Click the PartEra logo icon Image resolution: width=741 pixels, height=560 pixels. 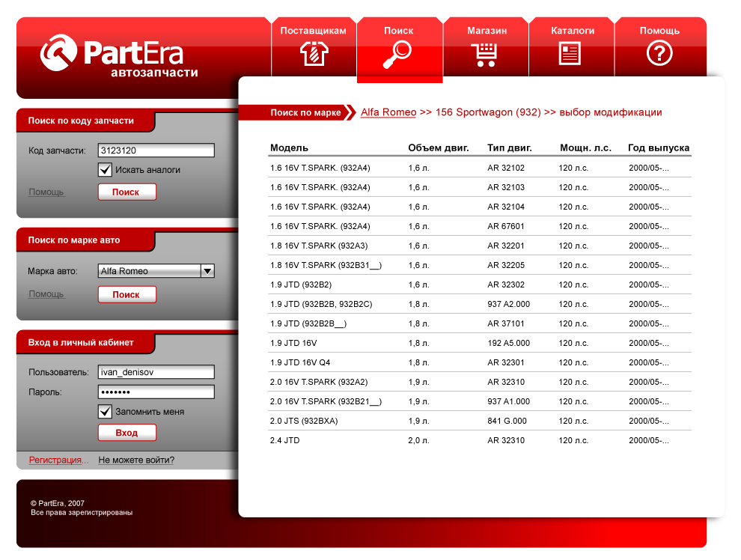59,52
